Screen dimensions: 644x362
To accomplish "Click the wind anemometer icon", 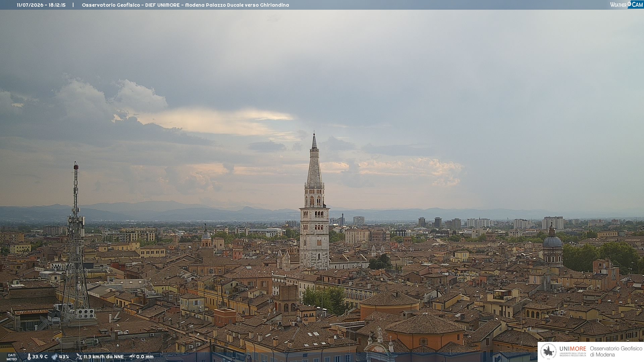I will point(79,357).
